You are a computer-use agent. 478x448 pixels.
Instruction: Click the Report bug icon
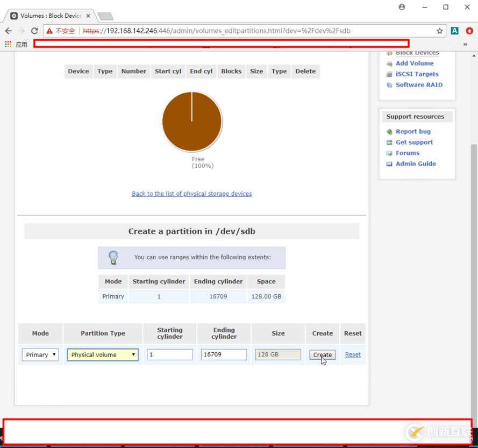coord(389,132)
